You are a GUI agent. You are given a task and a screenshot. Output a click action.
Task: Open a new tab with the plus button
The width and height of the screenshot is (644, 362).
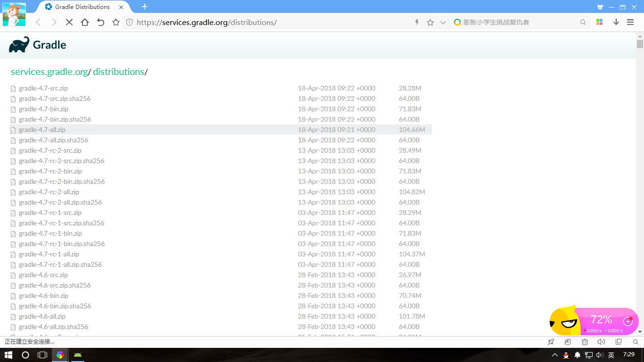pos(145,7)
